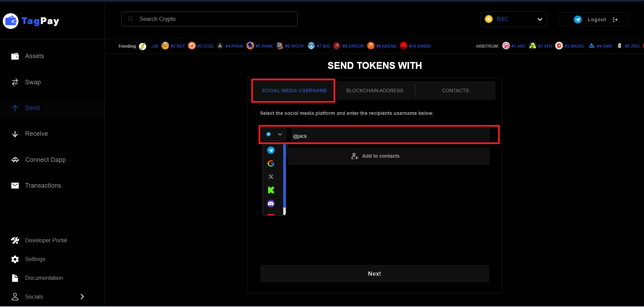The height and width of the screenshot is (307, 644).
Task: Open the Swap page in the sidebar
Action: click(x=33, y=82)
